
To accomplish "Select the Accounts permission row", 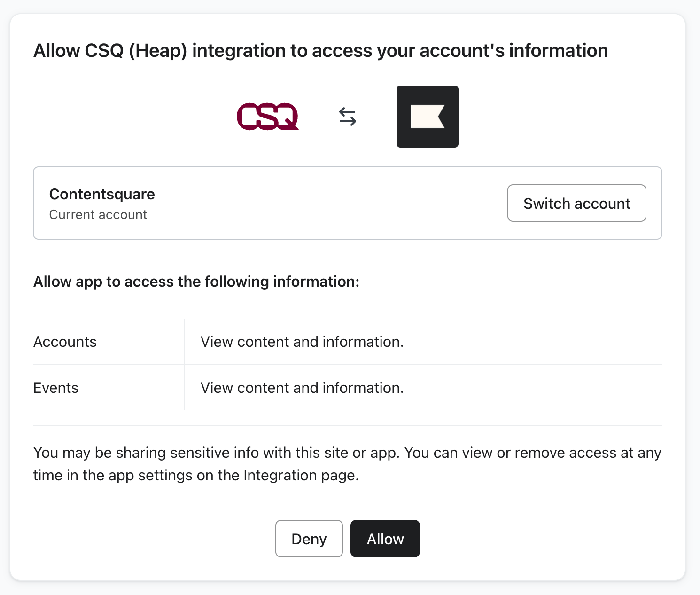I will pyautogui.click(x=65, y=342).
